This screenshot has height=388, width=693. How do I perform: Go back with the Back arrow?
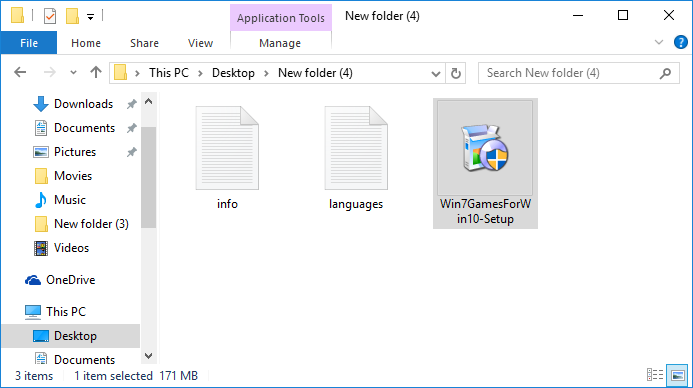(20, 72)
